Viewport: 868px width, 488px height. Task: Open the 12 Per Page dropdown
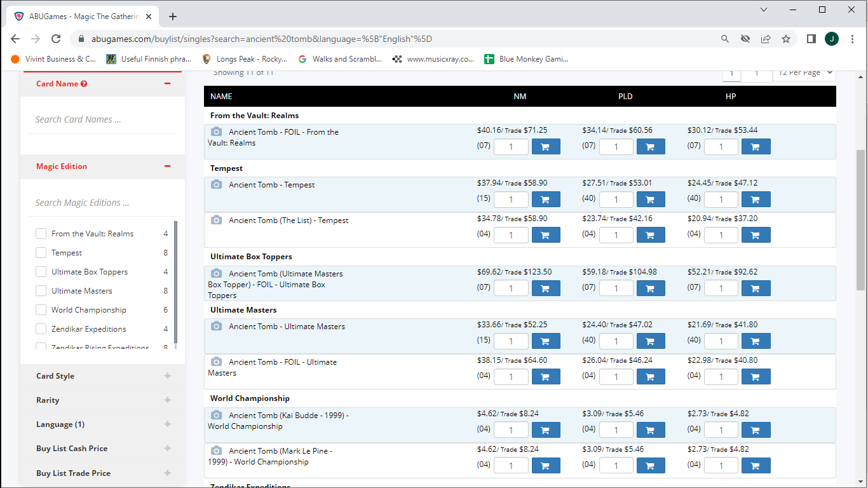[x=804, y=73]
